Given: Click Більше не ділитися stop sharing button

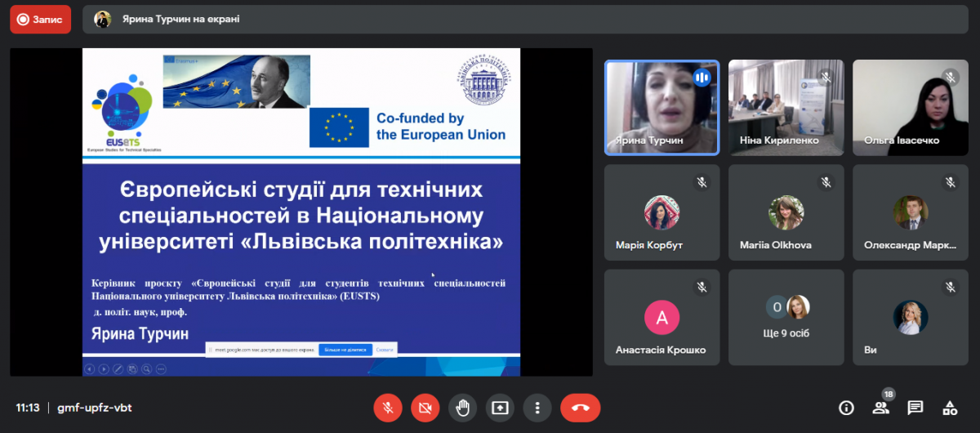Looking at the screenshot, I should [x=345, y=350].
